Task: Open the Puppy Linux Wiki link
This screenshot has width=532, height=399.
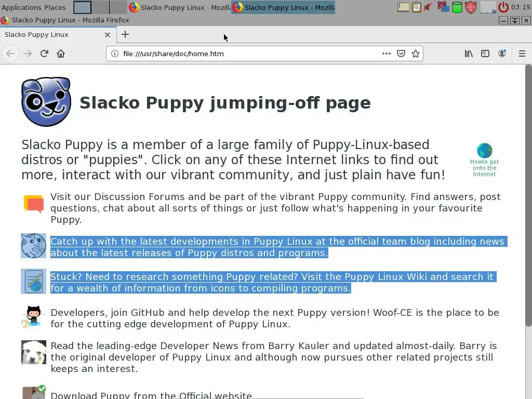Action: [273, 282]
